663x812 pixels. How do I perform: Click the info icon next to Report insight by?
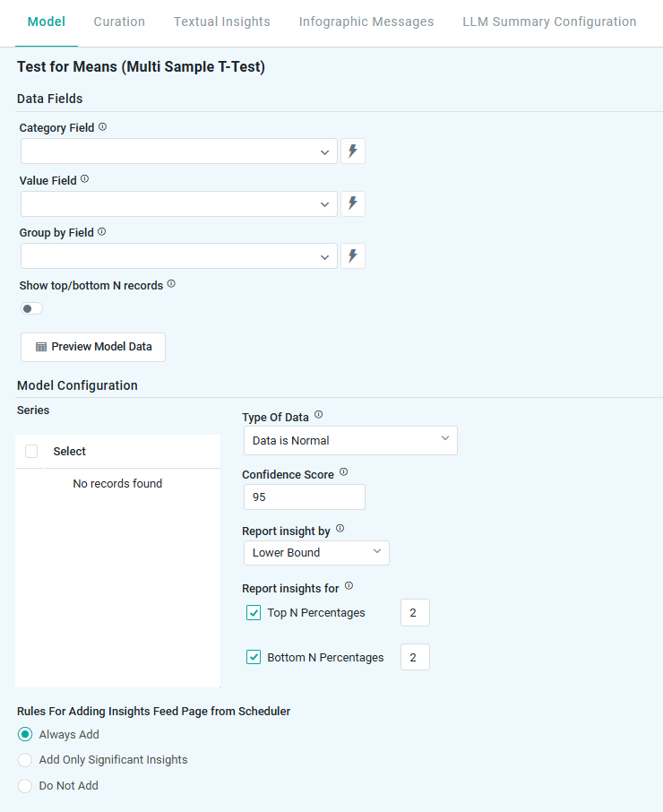340,530
